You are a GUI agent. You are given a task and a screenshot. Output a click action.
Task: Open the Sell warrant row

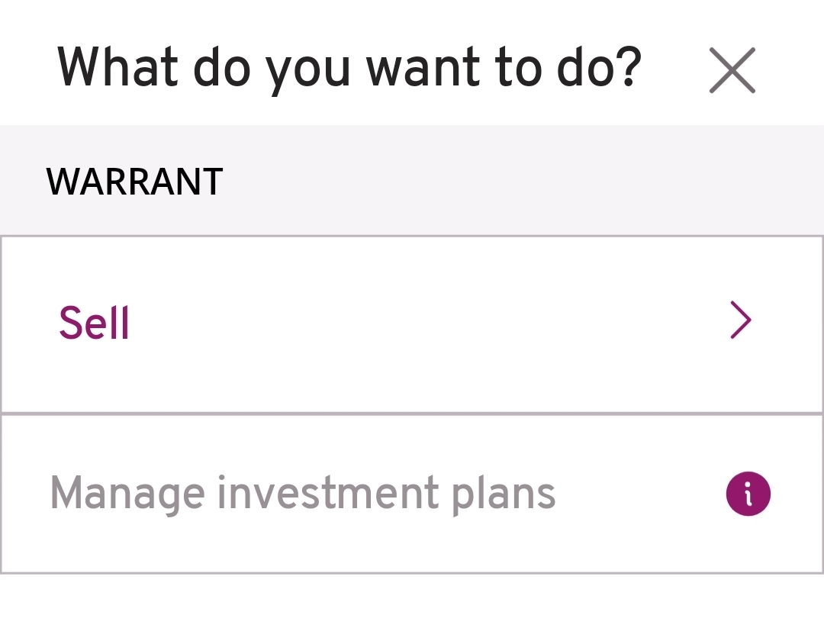point(412,324)
